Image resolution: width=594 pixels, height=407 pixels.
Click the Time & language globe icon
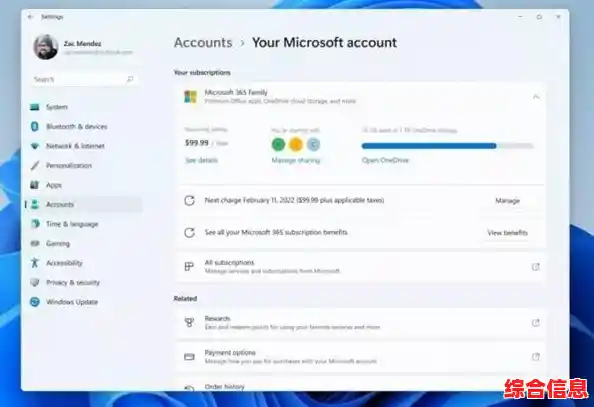point(34,224)
